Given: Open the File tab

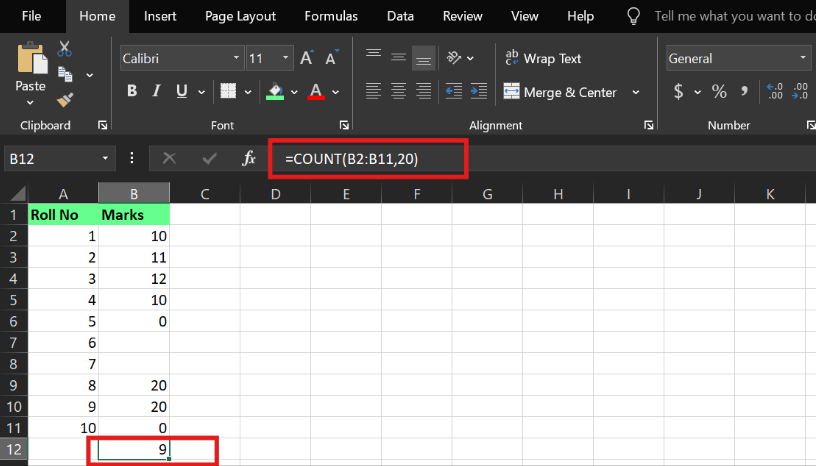Looking at the screenshot, I should pos(31,16).
